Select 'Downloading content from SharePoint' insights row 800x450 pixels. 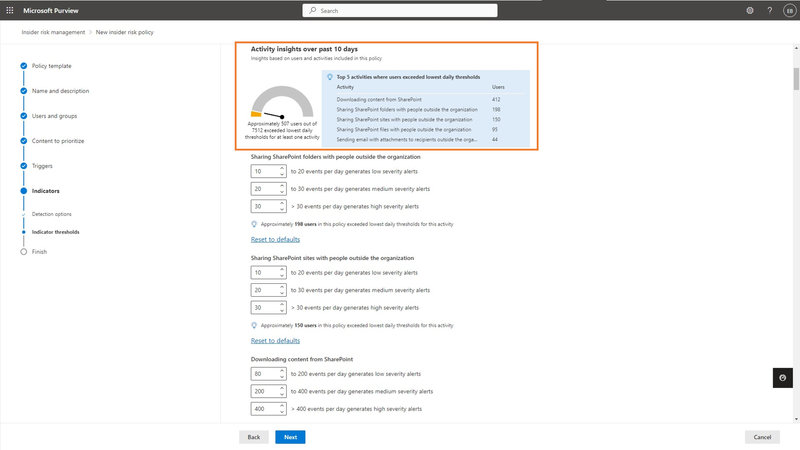(x=430, y=99)
